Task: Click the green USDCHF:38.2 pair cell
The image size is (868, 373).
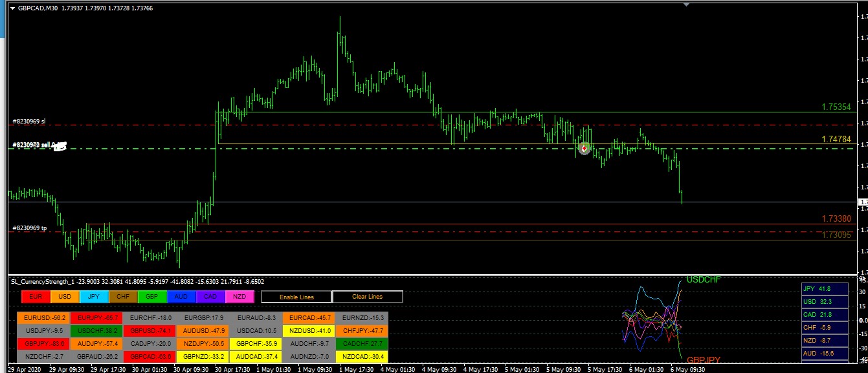Action: click(96, 331)
